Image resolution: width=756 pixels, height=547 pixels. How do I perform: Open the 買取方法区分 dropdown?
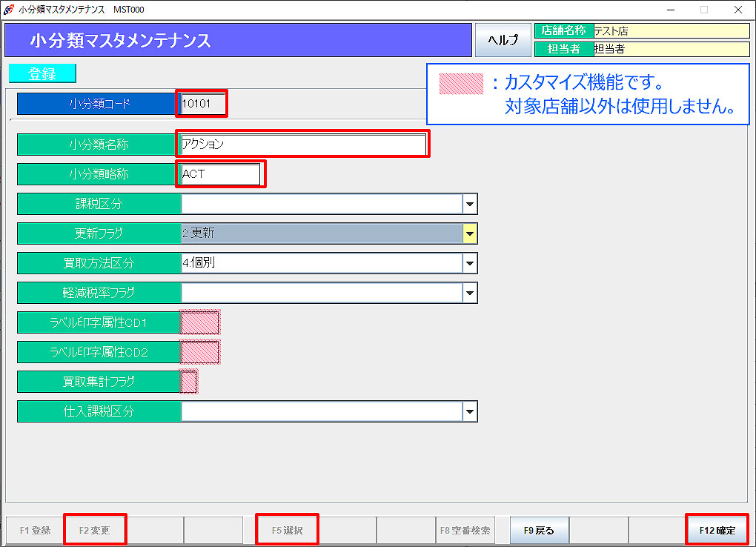point(470,263)
